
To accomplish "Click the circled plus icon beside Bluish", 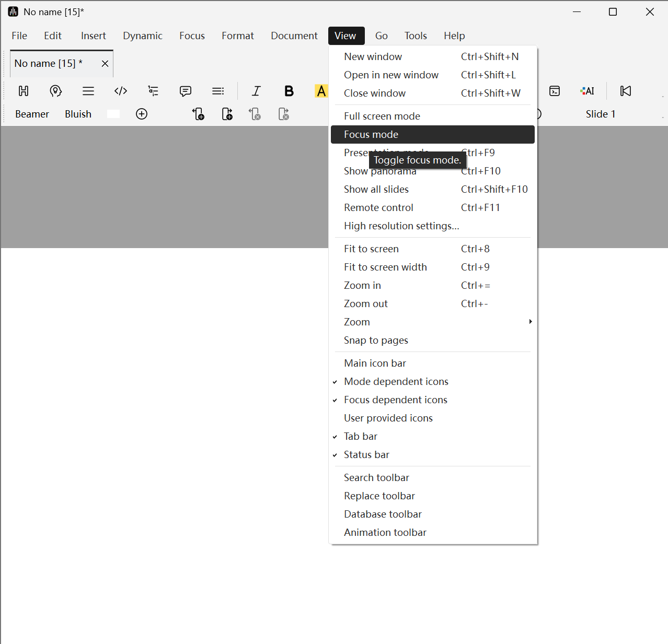I will pos(142,114).
